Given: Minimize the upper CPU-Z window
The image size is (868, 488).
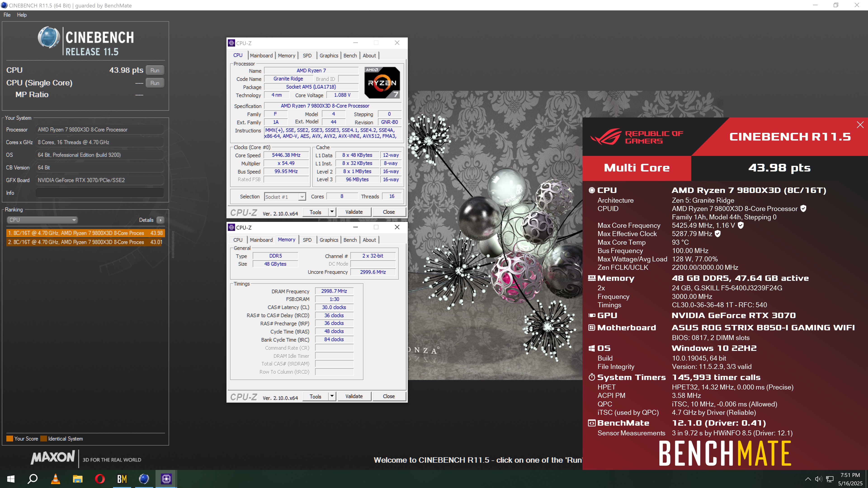Looking at the screenshot, I should click(x=355, y=43).
